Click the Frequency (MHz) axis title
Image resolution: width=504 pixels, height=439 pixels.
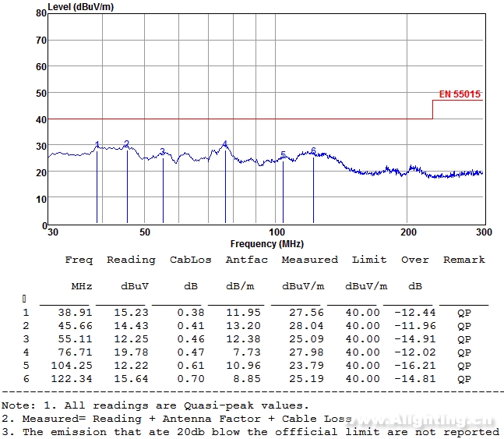pyautogui.click(x=266, y=243)
